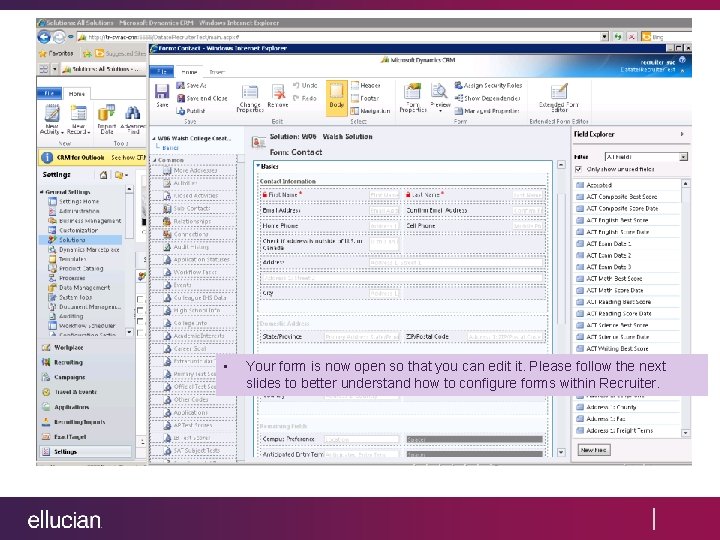This screenshot has width=720, height=540.
Task: Collapse General Settings tree group
Action: click(42, 192)
